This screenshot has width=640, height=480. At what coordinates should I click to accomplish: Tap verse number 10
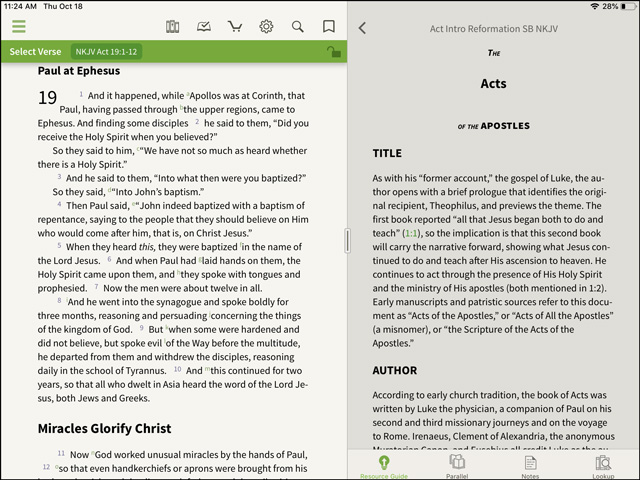(178, 369)
